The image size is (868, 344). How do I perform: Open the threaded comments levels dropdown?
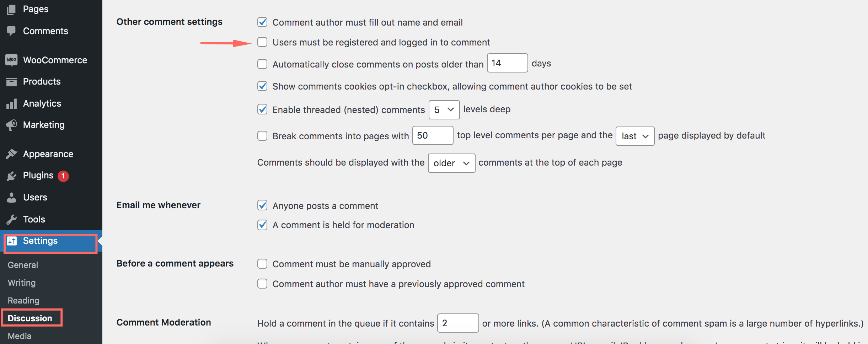[444, 109]
